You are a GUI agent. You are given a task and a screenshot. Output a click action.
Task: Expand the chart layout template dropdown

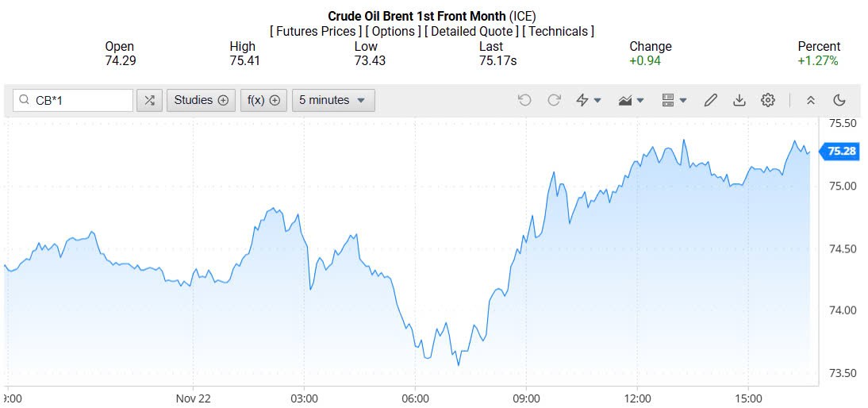[x=674, y=100]
